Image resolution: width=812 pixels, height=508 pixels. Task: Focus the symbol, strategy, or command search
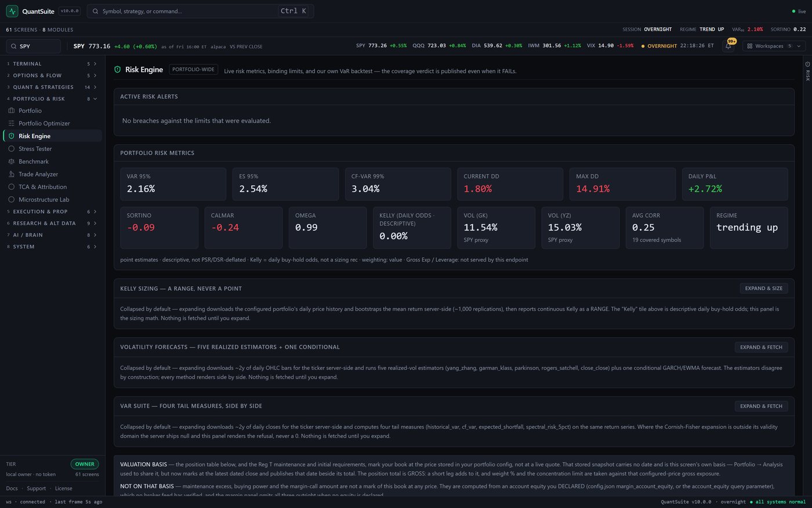pyautogui.click(x=200, y=11)
